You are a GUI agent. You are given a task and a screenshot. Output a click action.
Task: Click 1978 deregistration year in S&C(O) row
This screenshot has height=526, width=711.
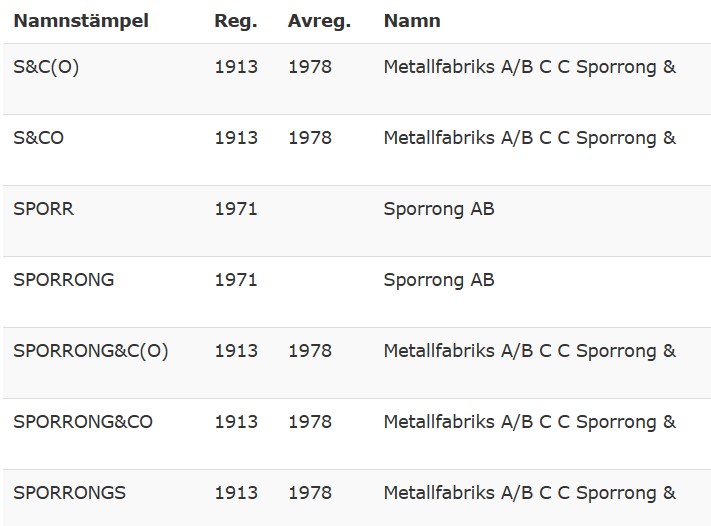tap(310, 67)
